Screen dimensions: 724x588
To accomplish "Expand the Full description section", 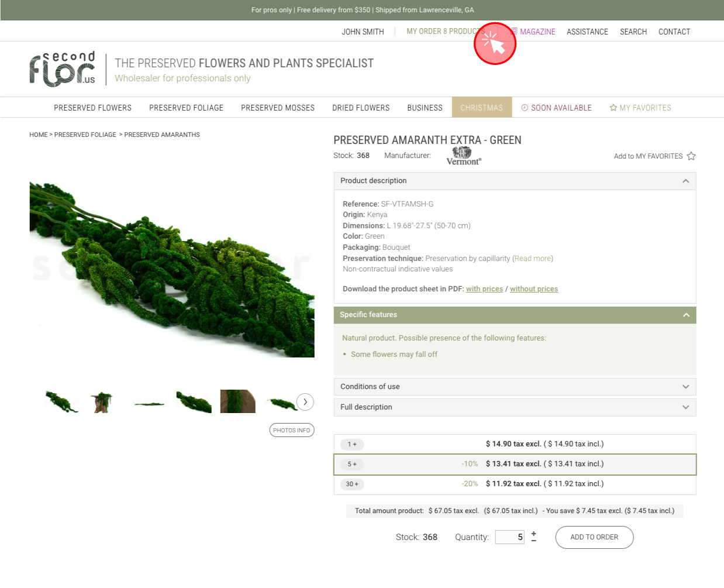I will [x=685, y=407].
